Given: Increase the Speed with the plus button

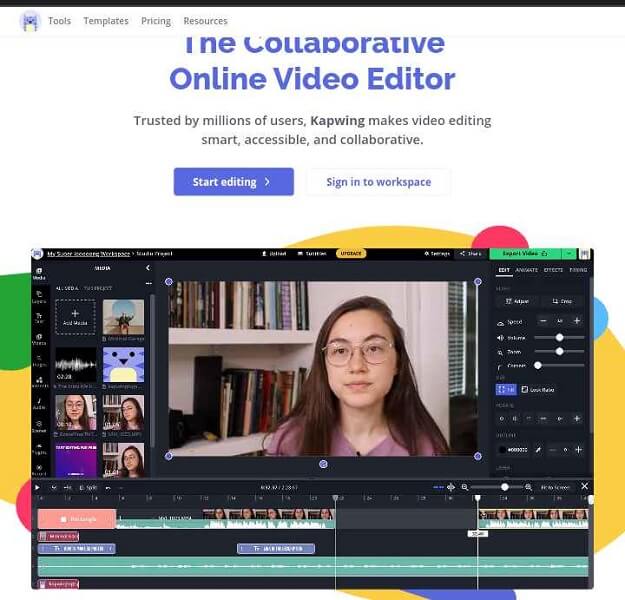Looking at the screenshot, I should pos(577,321).
